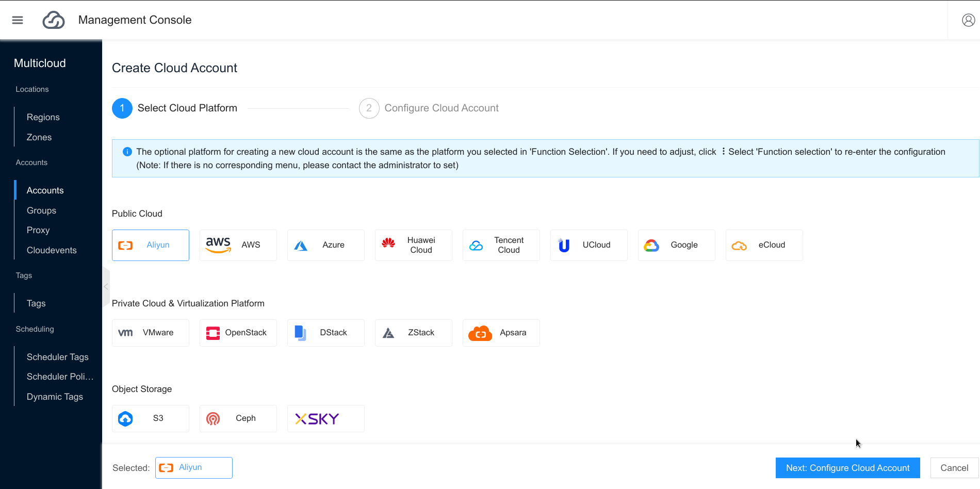Open Regions in the sidebar
The image size is (980, 489).
tap(43, 117)
